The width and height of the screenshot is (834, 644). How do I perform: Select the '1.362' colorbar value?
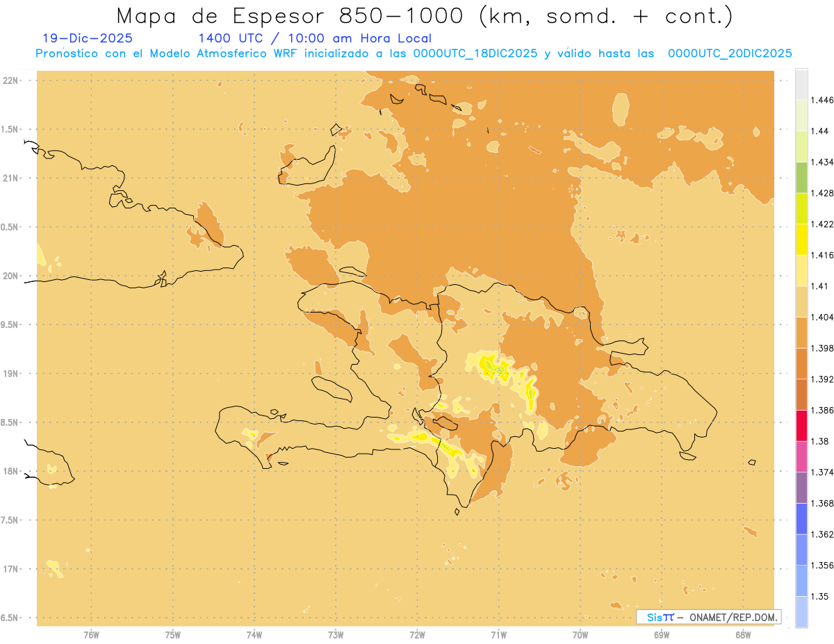click(x=822, y=534)
